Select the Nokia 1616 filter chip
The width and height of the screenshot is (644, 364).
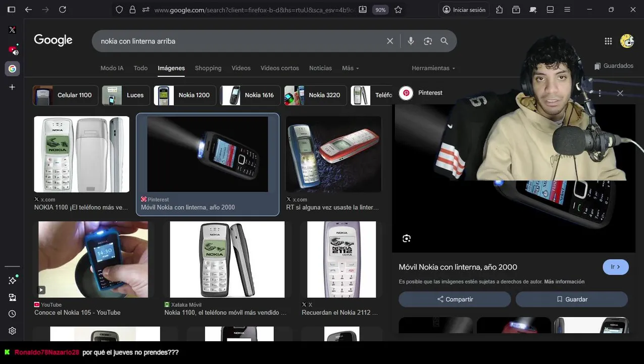250,95
